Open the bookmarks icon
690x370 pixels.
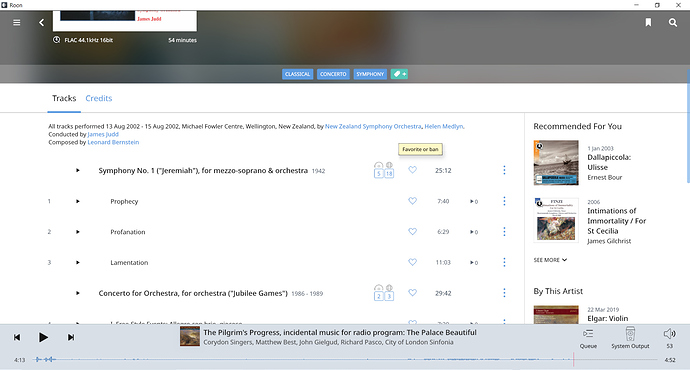(648, 22)
